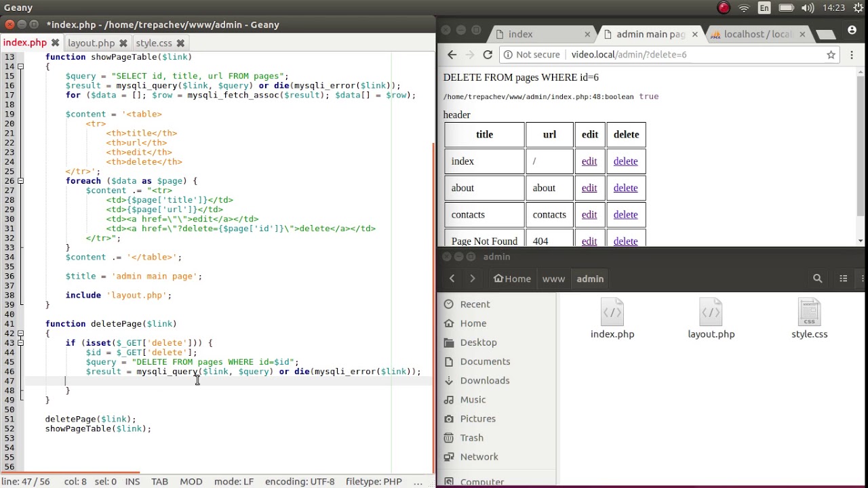This screenshot has height=488, width=868.
Task: Click the browser forward arrow
Action: pyautogui.click(x=470, y=54)
